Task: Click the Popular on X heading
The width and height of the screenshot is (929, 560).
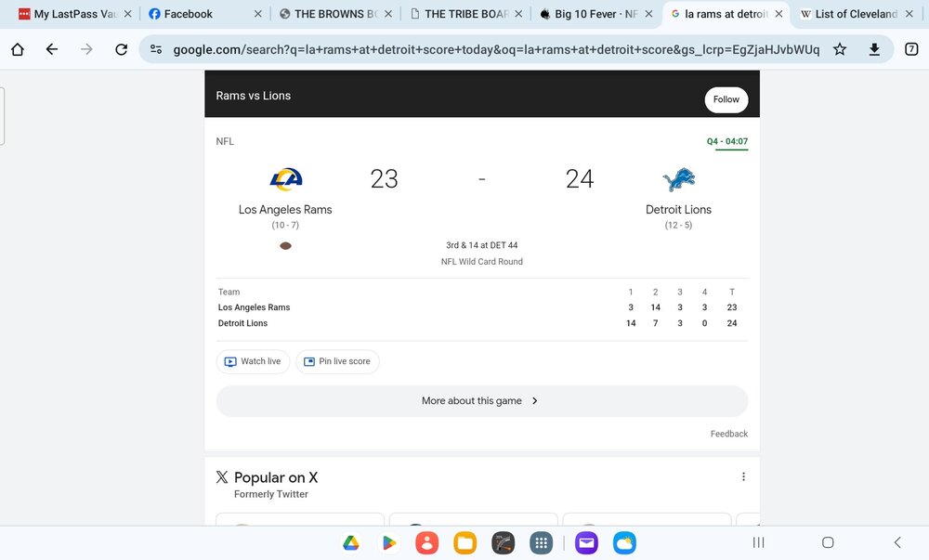Action: [276, 477]
